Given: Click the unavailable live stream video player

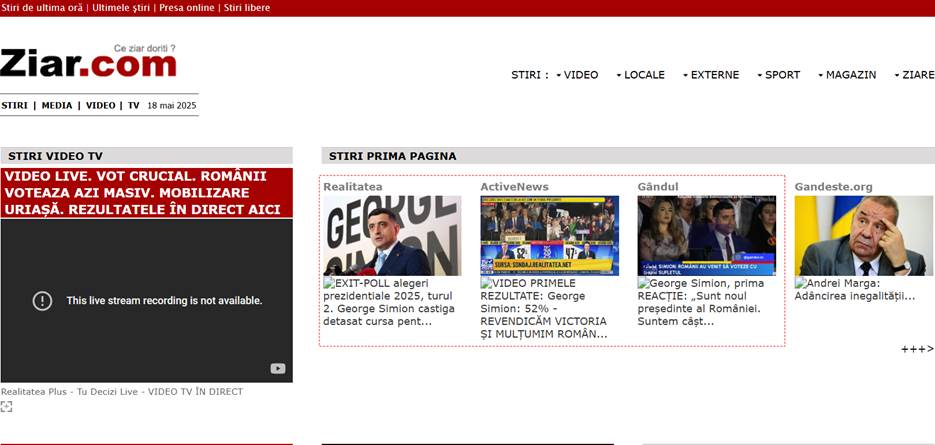Looking at the screenshot, I should (147, 301).
